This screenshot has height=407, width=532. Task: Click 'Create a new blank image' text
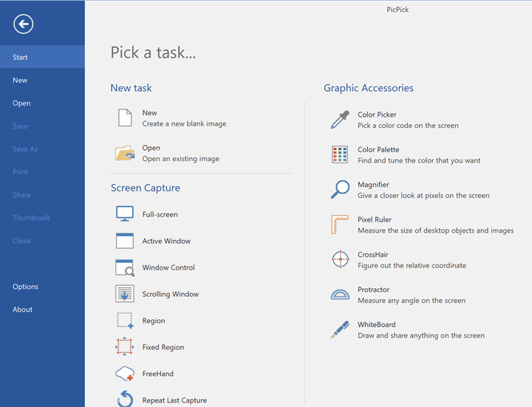point(184,124)
